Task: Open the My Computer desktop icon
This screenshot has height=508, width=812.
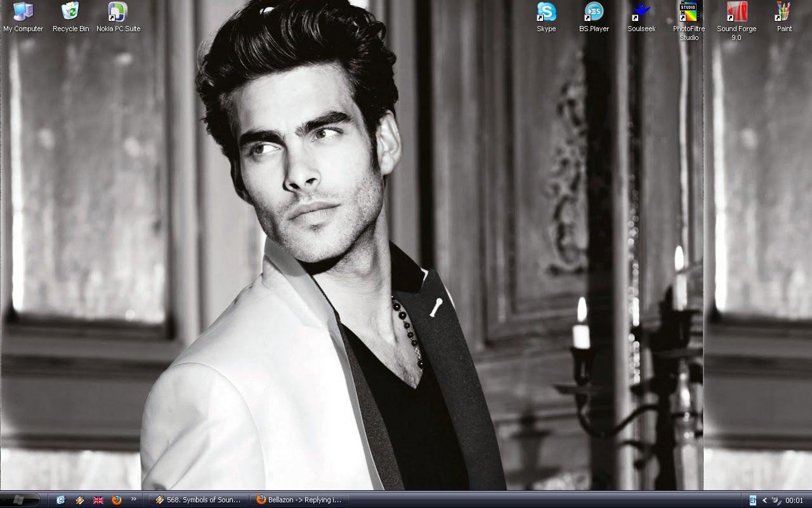Action: 23,13
